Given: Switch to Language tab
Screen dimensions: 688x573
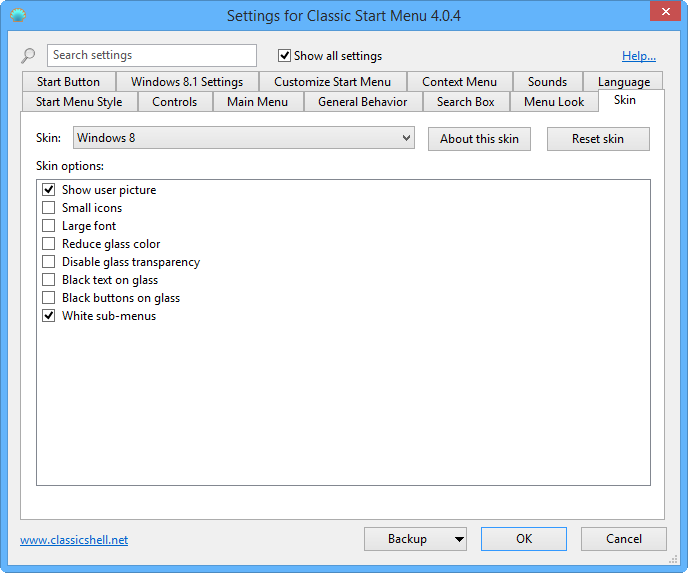Looking at the screenshot, I should tap(624, 82).
